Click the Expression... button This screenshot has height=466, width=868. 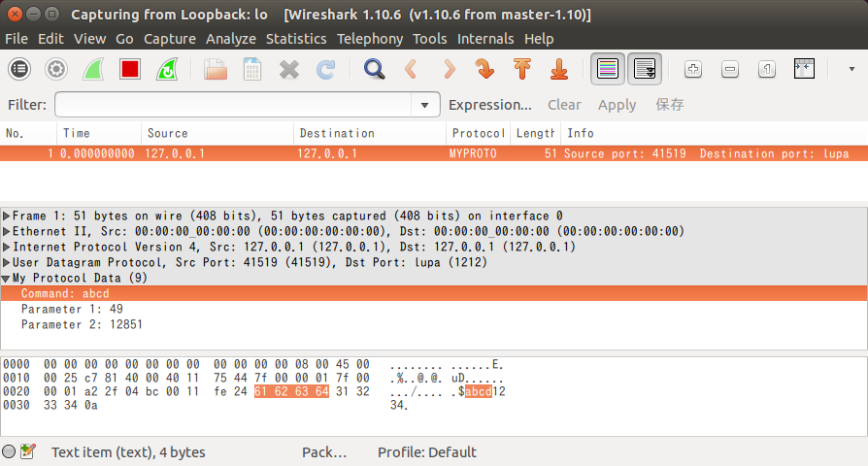(x=489, y=105)
